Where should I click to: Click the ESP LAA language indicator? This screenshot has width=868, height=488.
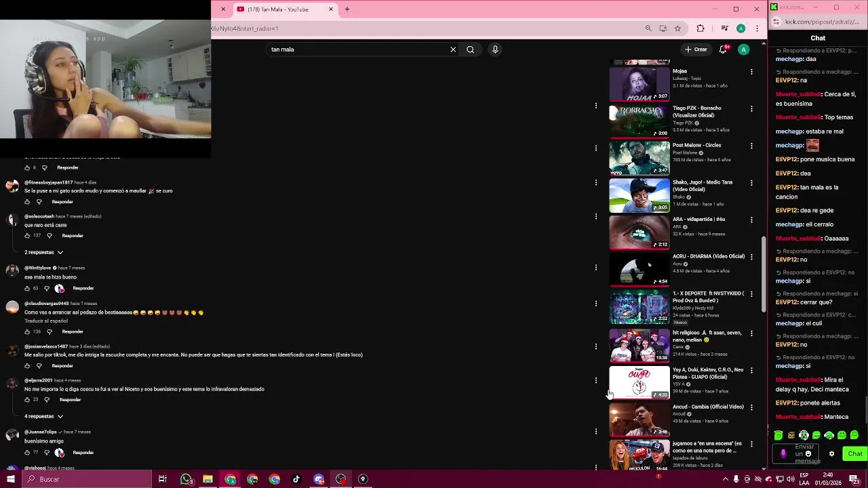pyautogui.click(x=804, y=479)
